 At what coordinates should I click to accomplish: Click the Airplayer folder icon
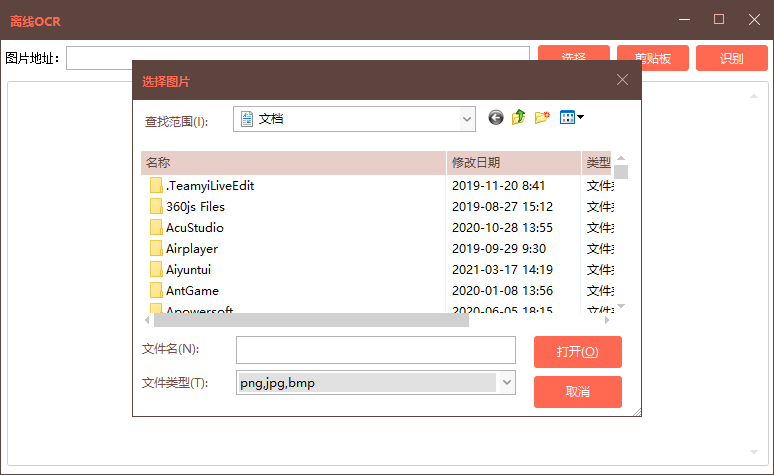click(x=156, y=249)
